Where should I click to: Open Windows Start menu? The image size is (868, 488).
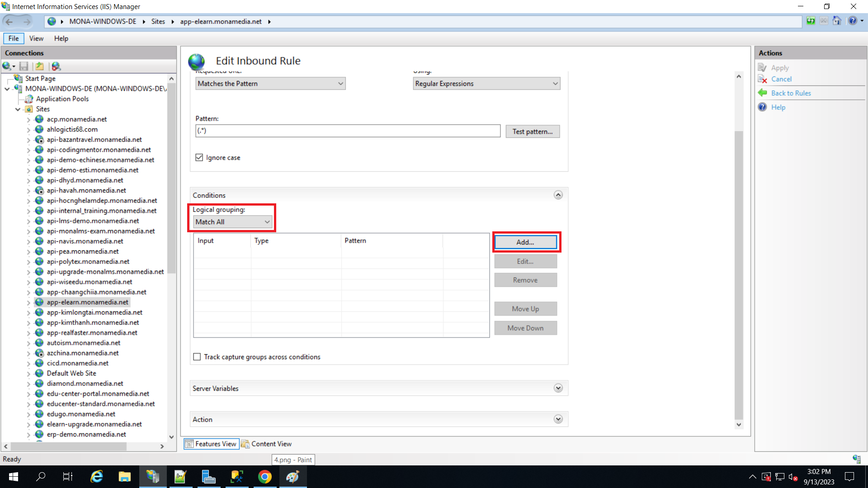pos(14,477)
